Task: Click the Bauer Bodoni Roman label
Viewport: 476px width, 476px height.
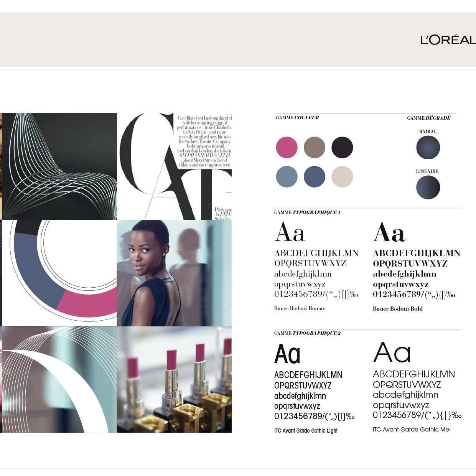Action: 300,308
